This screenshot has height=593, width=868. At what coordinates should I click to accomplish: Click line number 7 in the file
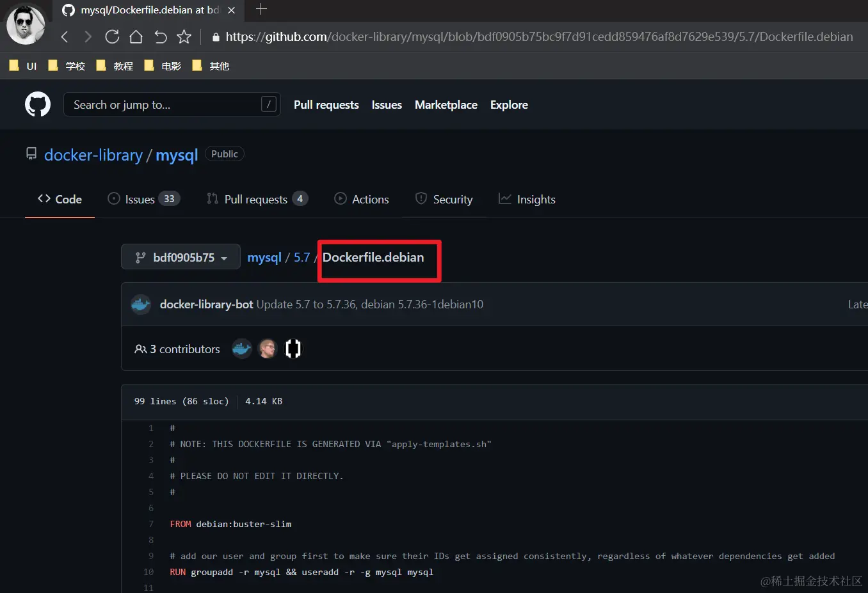[x=151, y=524]
